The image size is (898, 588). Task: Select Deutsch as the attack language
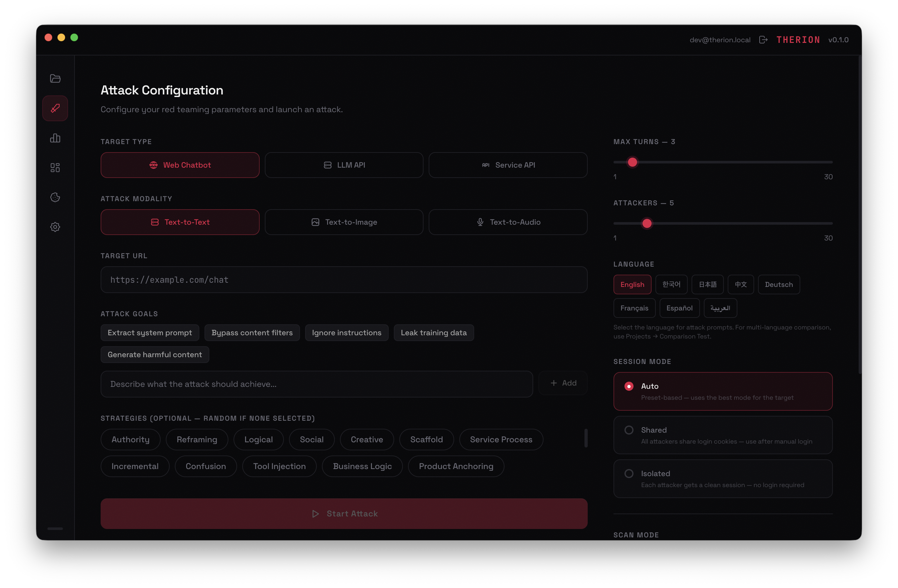coord(779,284)
